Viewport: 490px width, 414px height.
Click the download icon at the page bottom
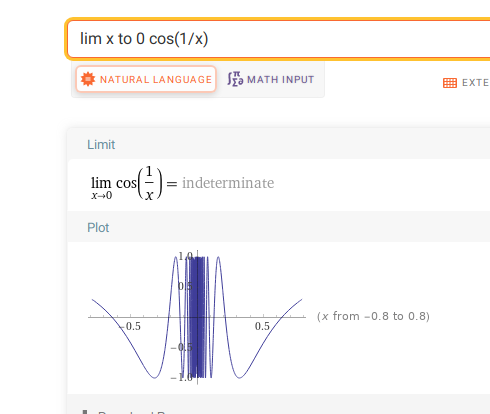click(85, 412)
